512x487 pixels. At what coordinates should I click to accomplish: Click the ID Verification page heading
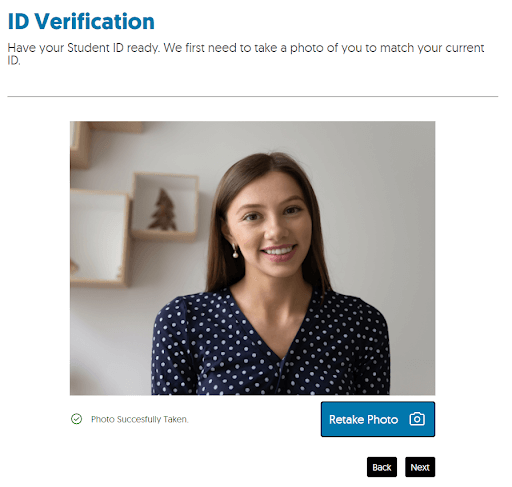[x=81, y=21]
